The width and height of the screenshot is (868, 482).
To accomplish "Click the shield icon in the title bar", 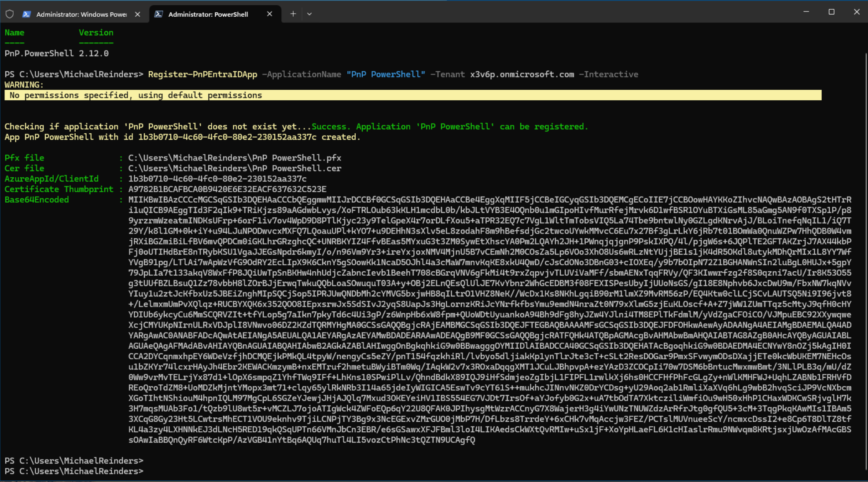I will coord(9,14).
